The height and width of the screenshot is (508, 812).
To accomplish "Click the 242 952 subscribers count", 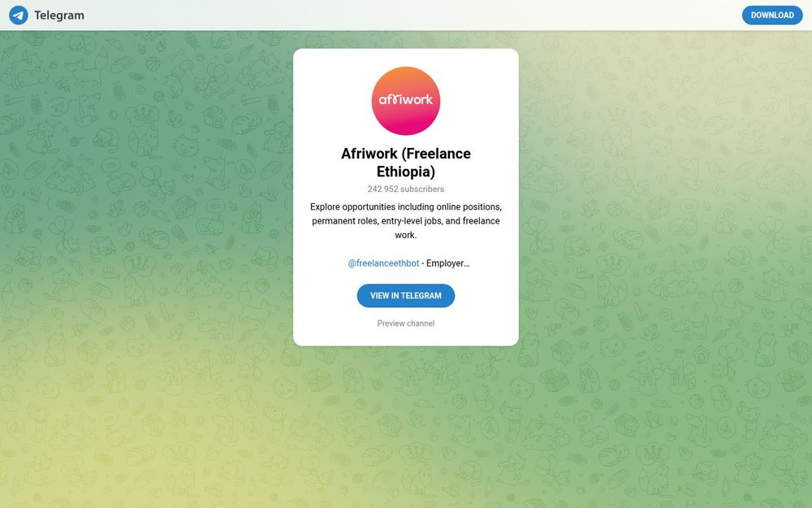I will (405, 189).
